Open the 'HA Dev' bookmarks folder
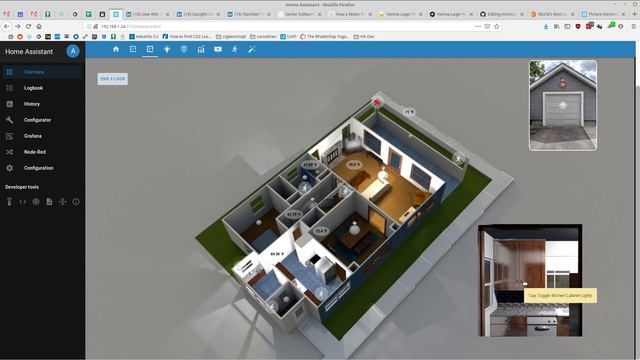Image resolution: width=640 pixels, height=360 pixels. coord(364,36)
